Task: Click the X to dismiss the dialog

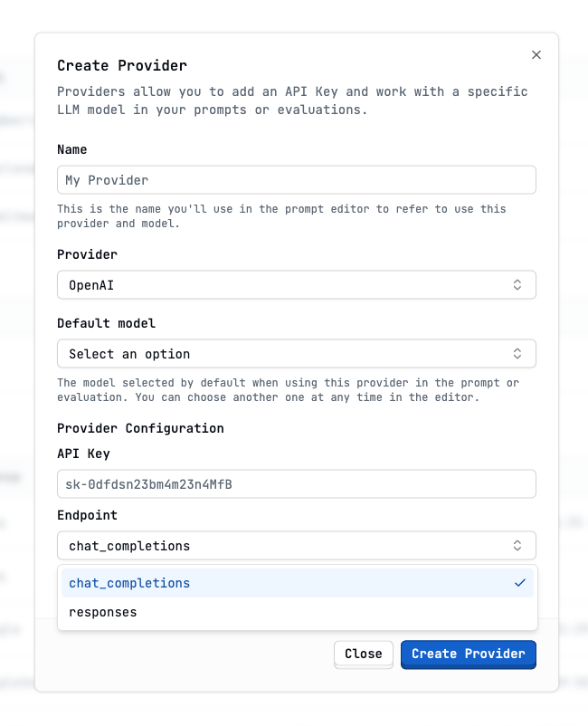Action: (536, 54)
